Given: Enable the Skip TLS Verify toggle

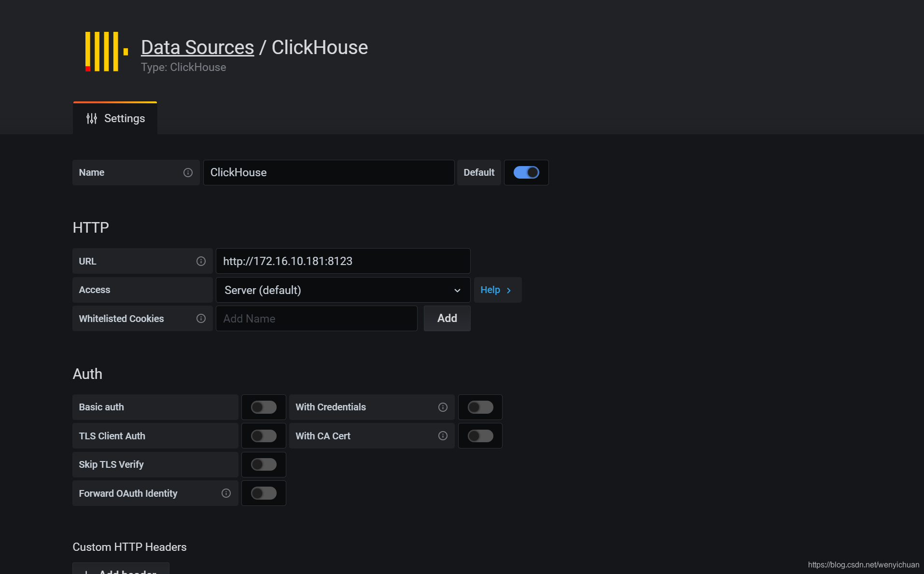Looking at the screenshot, I should (264, 464).
